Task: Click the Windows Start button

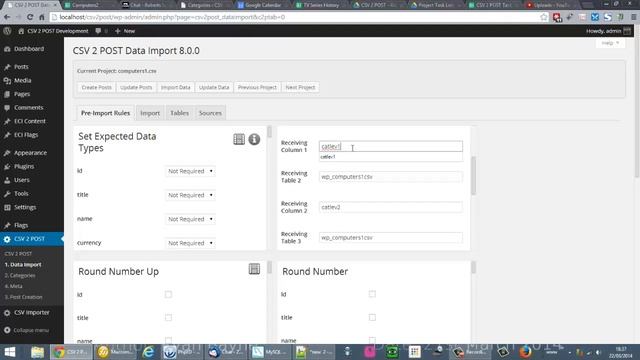Action: point(10,352)
